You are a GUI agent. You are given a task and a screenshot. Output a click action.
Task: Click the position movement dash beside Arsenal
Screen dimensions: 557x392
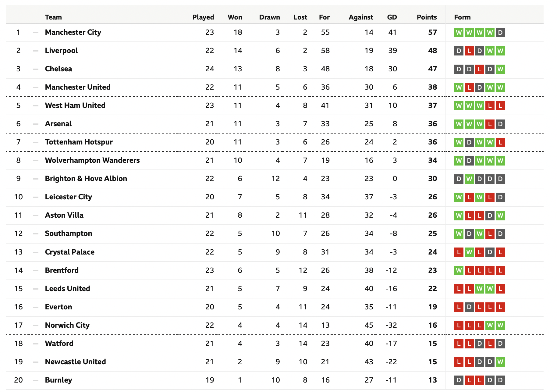[x=36, y=124]
